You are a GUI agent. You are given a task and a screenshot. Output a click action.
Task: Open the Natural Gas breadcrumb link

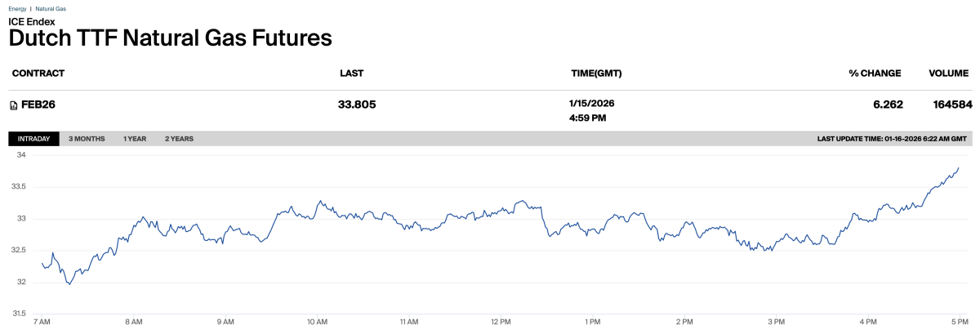(51, 8)
